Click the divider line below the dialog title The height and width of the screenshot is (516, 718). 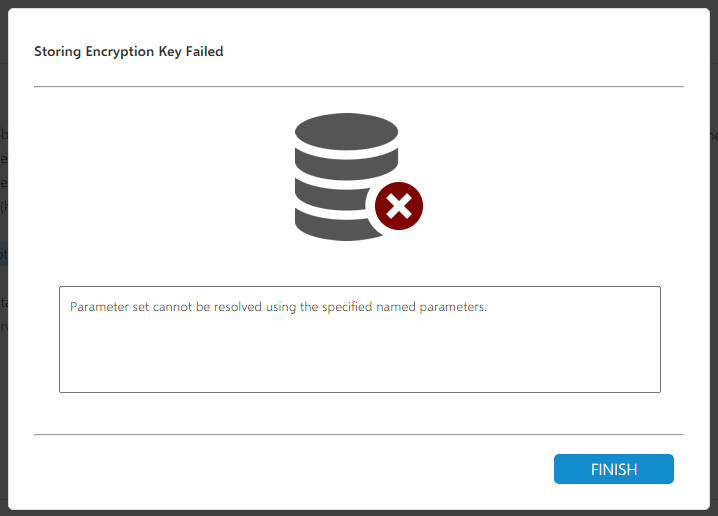[x=359, y=87]
